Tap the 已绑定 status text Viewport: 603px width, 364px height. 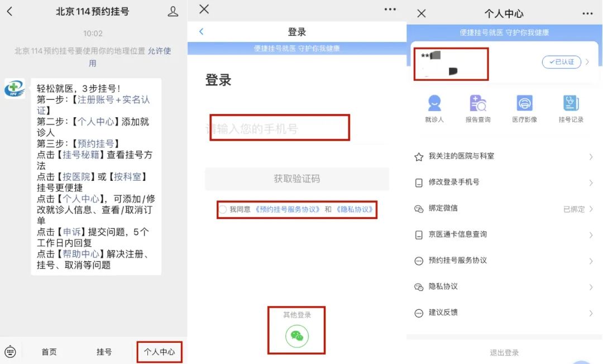(x=574, y=209)
